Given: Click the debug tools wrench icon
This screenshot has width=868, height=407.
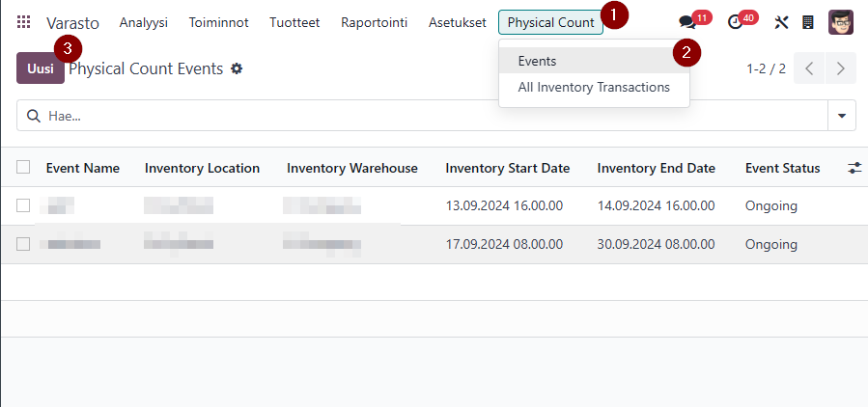Looking at the screenshot, I should [x=782, y=22].
